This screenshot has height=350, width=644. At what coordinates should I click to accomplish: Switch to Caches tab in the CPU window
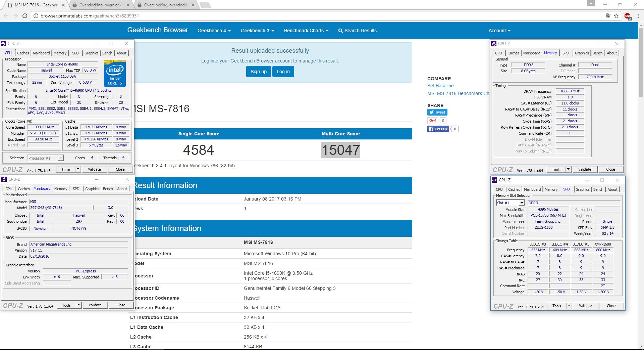(23, 53)
